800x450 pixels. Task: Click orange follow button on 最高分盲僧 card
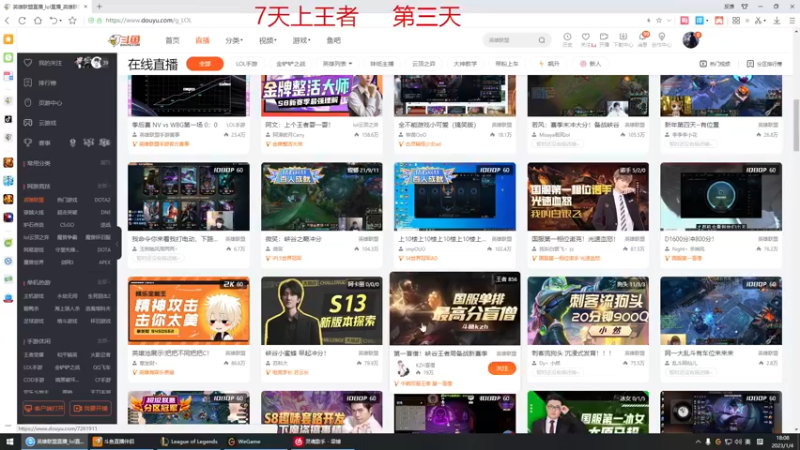pos(502,368)
